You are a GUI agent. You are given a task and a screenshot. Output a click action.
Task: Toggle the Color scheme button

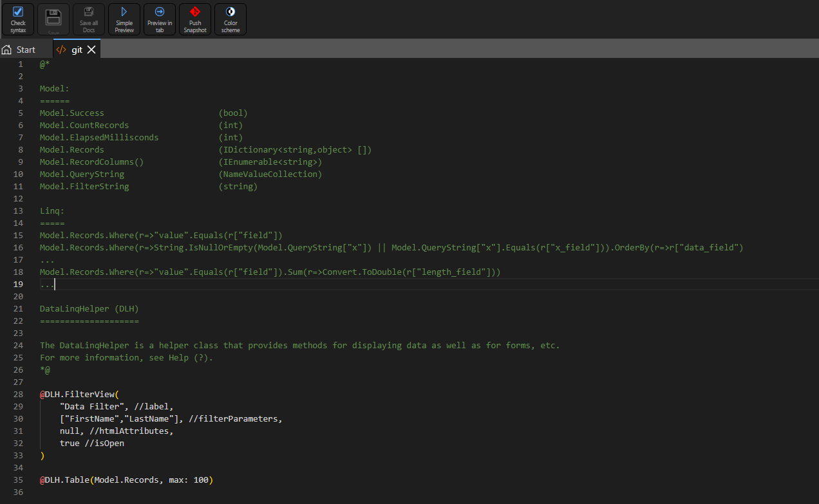pyautogui.click(x=231, y=19)
